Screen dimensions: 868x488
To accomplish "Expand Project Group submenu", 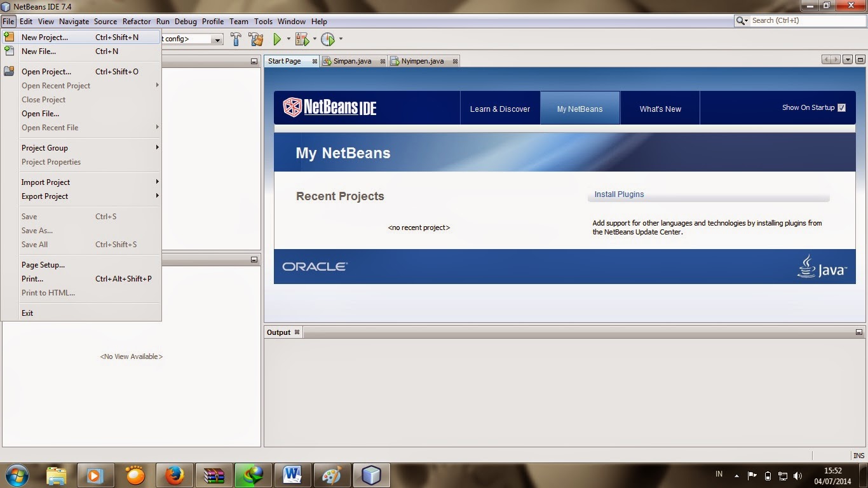I will pyautogui.click(x=157, y=147).
